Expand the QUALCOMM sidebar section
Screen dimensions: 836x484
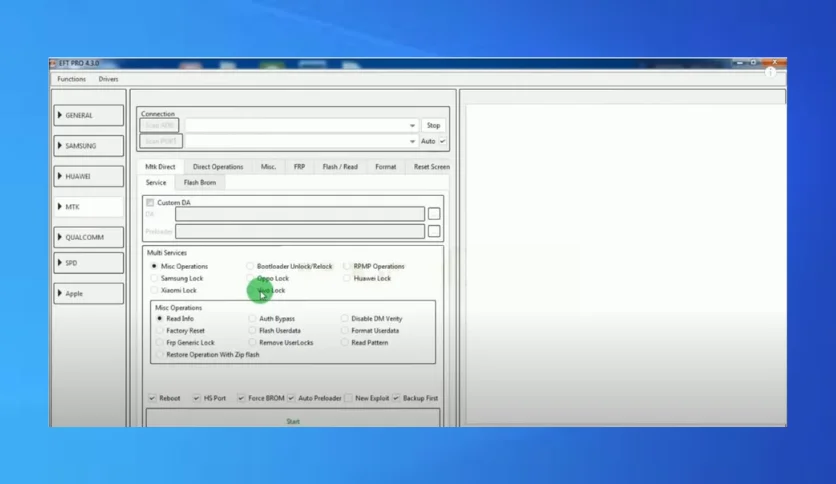[x=89, y=237]
